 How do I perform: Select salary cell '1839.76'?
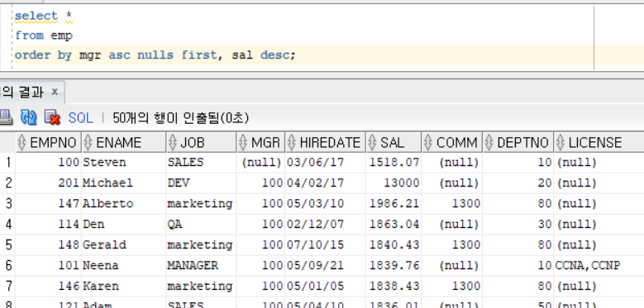click(394, 266)
